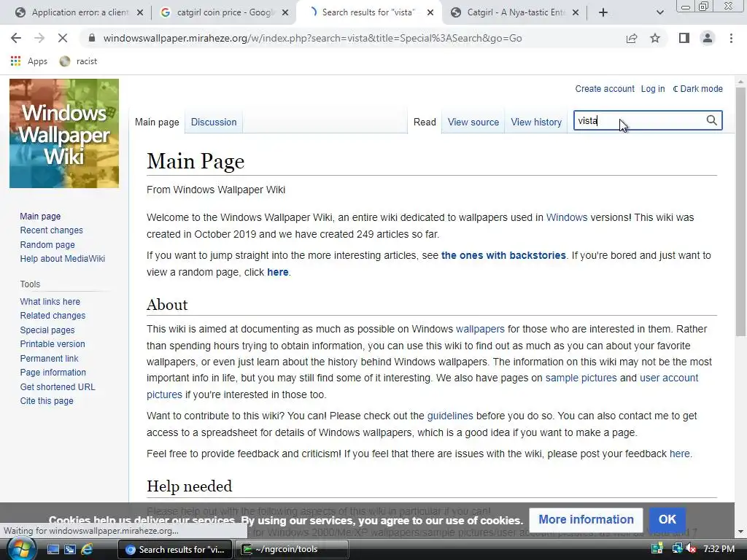
Task: Click 'More information' on cookie banner
Action: coord(586,519)
